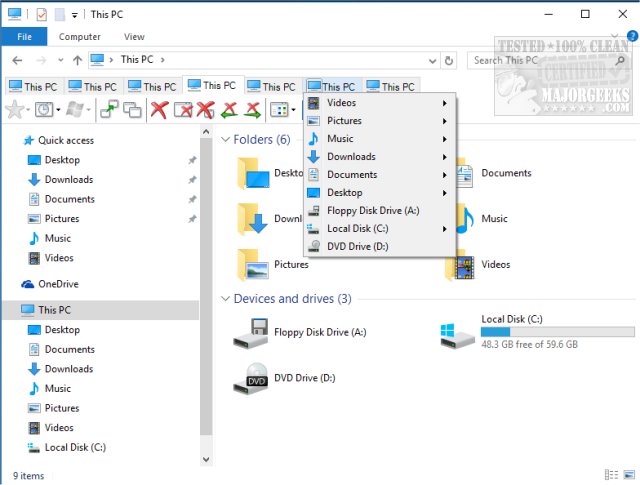Select the Desktop folder icon in Folders group

coord(253,174)
